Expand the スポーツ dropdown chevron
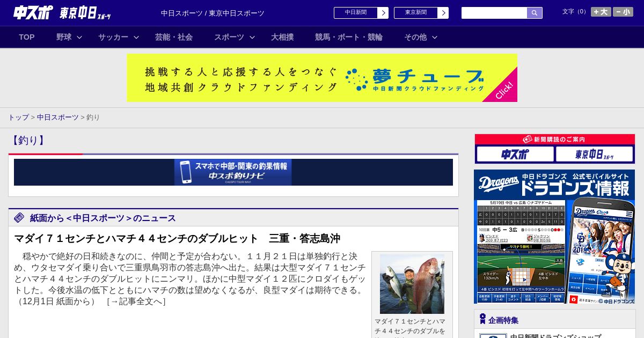 tap(252, 37)
